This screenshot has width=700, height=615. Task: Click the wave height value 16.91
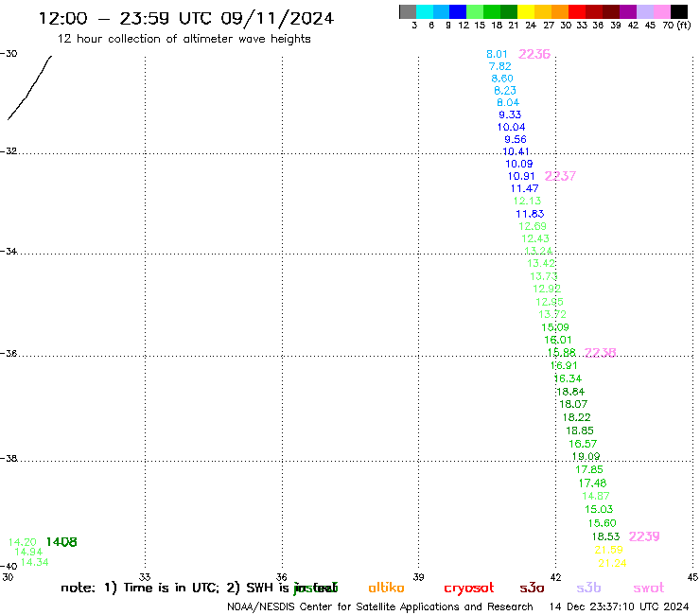[x=564, y=365]
